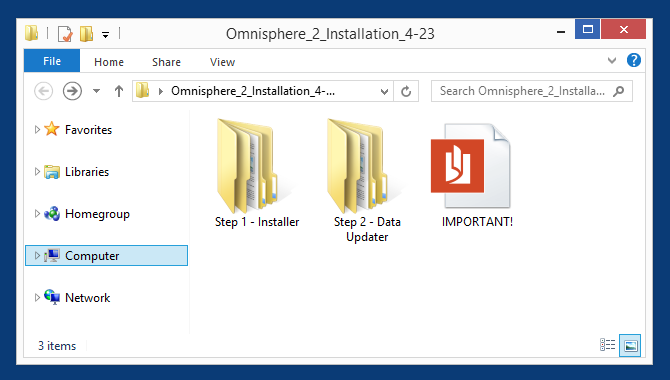
Task: Expand the Network tree node
Action: pyautogui.click(x=37, y=298)
